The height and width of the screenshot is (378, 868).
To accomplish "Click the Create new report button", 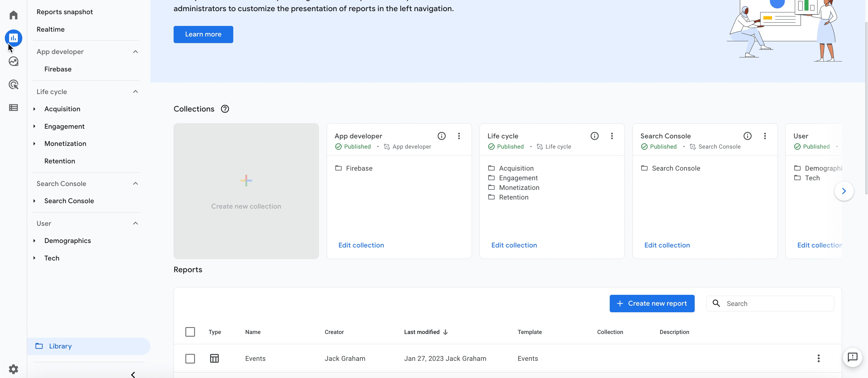I will (652, 304).
